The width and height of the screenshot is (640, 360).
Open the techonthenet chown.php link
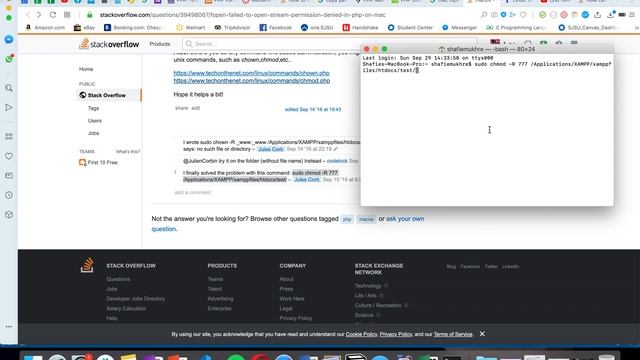pos(251,73)
